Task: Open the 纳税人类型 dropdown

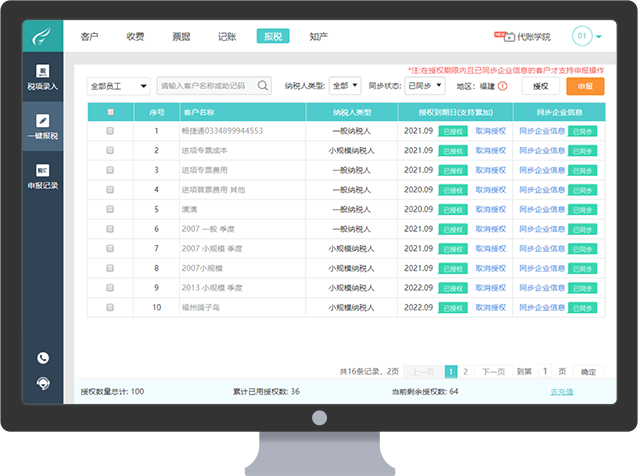Action: click(x=345, y=85)
